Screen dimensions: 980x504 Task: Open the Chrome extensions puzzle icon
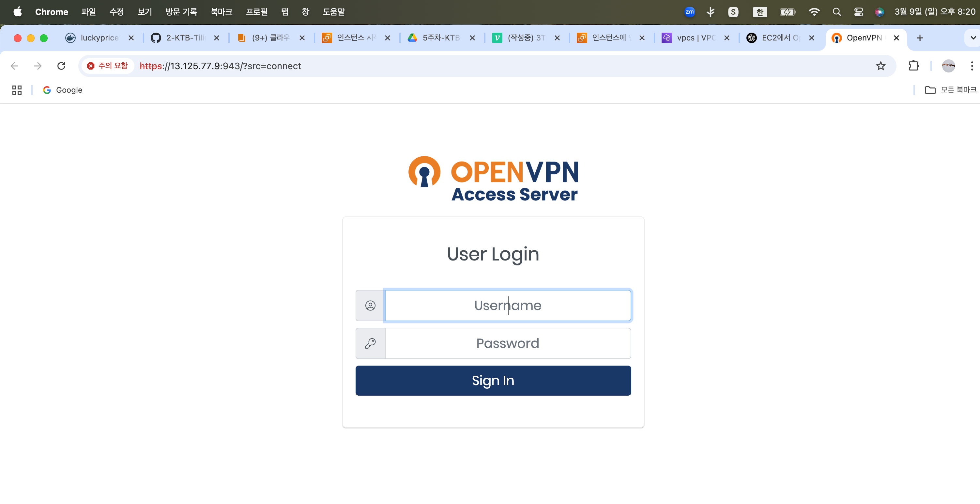tap(913, 66)
